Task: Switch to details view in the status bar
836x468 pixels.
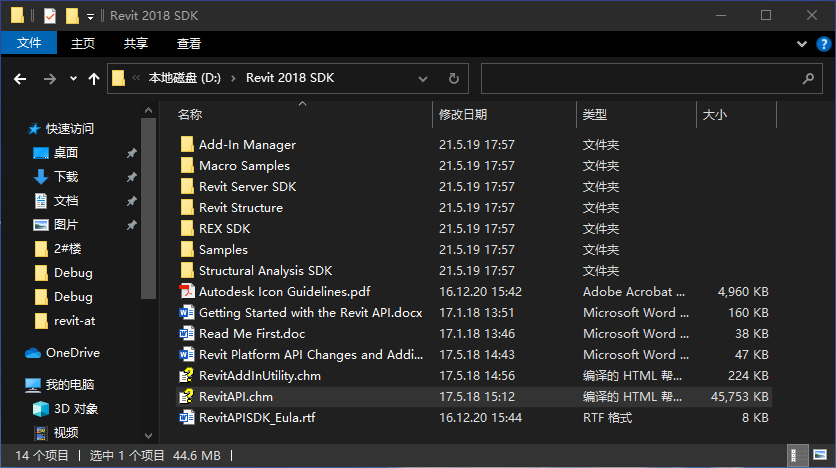Action: pos(797,455)
